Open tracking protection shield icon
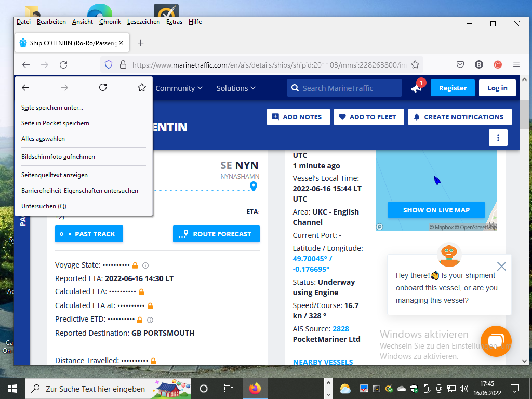The height and width of the screenshot is (399, 532). [x=109, y=64]
